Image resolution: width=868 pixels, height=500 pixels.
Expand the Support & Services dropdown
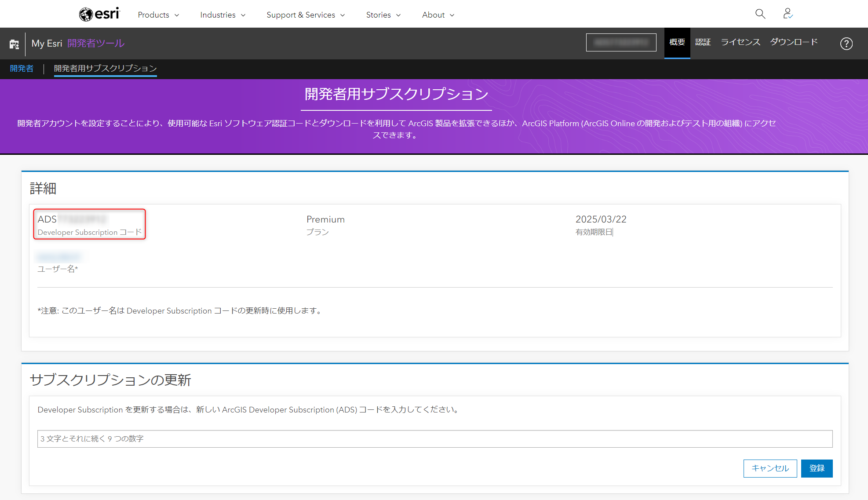tap(306, 15)
